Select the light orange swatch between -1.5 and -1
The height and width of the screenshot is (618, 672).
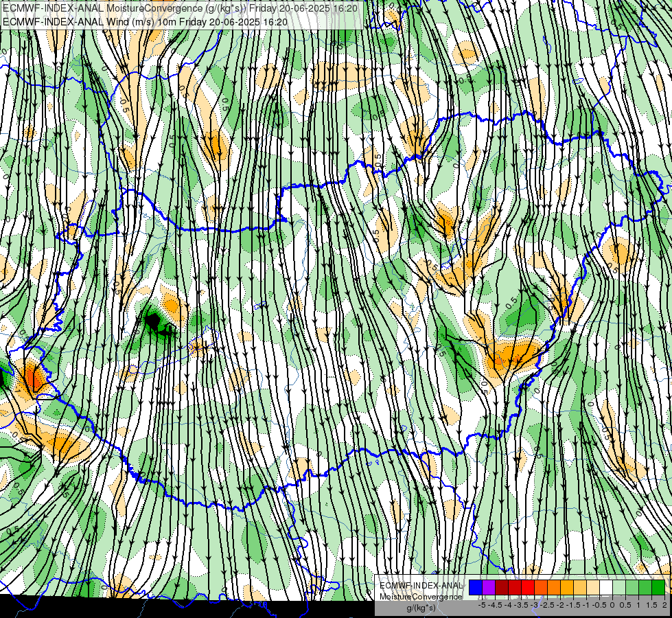pyautogui.click(x=580, y=588)
